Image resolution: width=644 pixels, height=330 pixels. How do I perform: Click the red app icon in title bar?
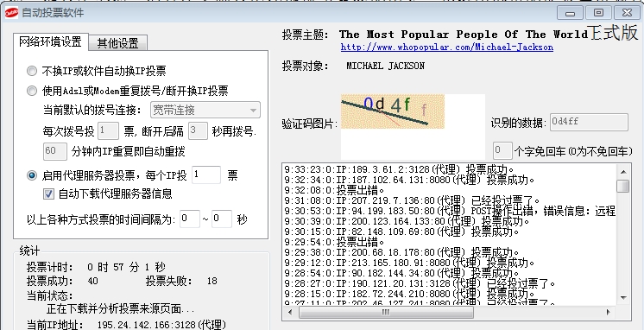11,13
